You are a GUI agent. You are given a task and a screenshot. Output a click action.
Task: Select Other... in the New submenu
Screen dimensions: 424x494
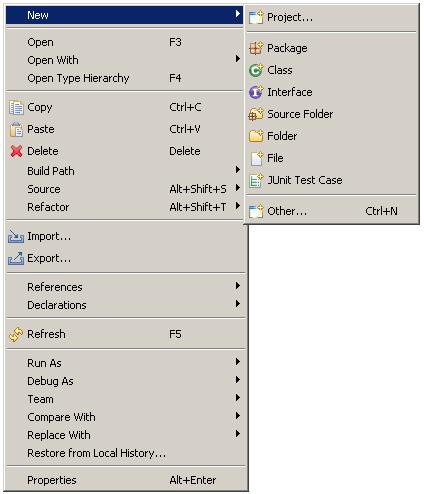[332, 211]
